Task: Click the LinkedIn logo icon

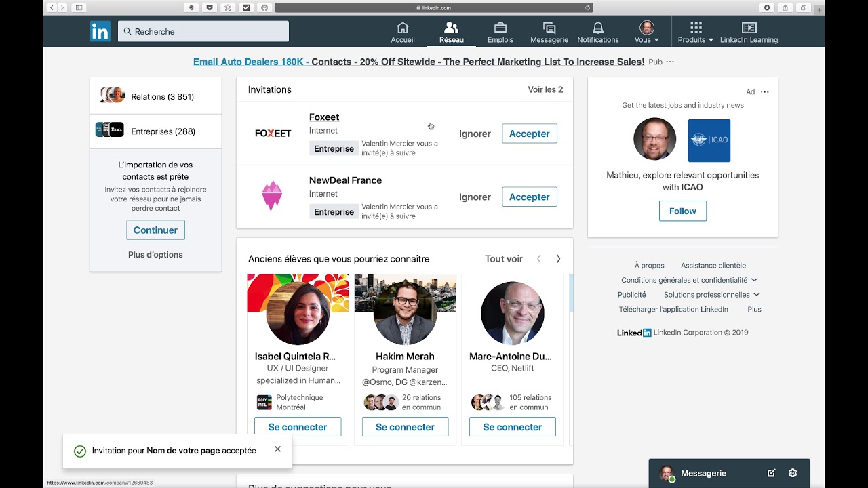Action: (100, 31)
